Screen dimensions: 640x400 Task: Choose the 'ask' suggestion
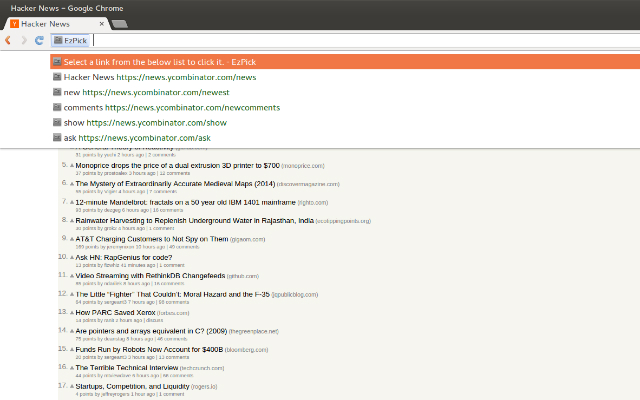[x=345, y=138]
